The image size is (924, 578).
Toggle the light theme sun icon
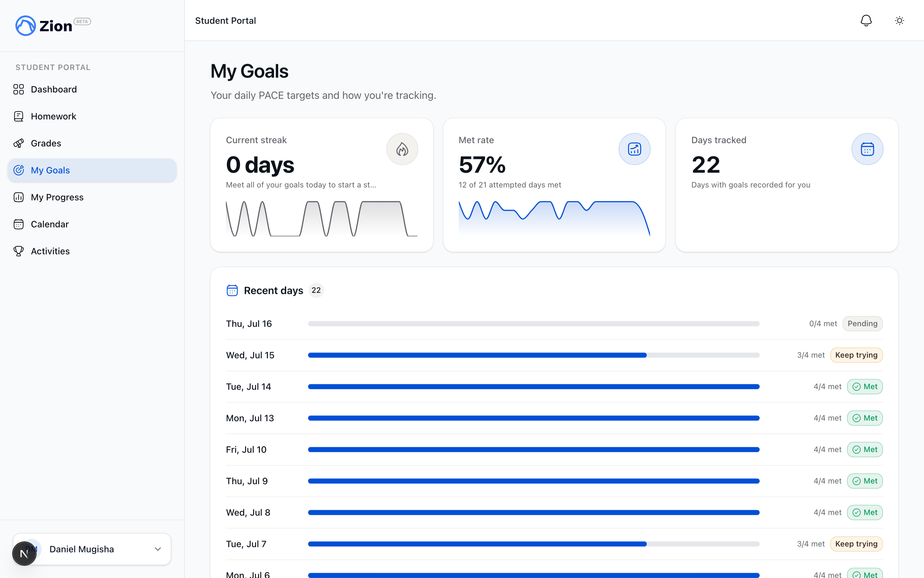[900, 21]
